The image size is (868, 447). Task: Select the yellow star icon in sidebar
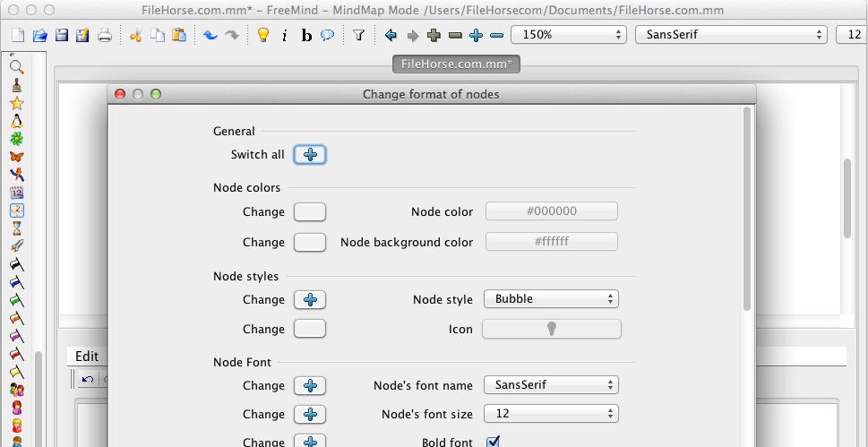[16, 103]
